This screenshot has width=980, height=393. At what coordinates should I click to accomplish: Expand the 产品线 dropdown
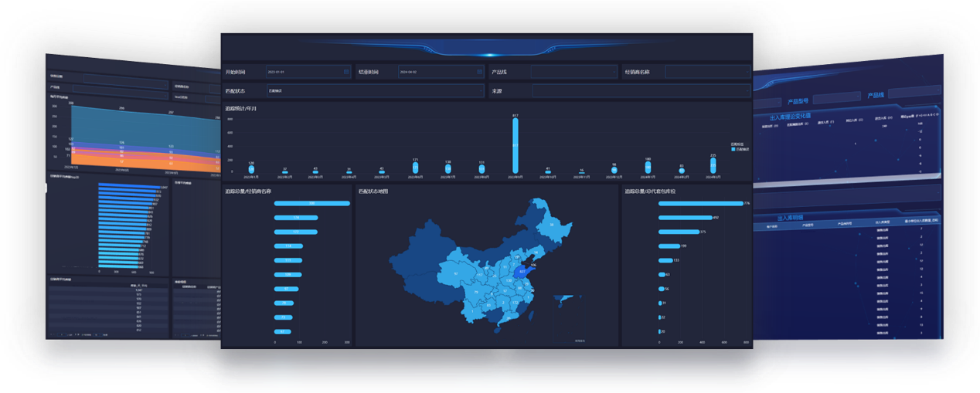[573, 72]
